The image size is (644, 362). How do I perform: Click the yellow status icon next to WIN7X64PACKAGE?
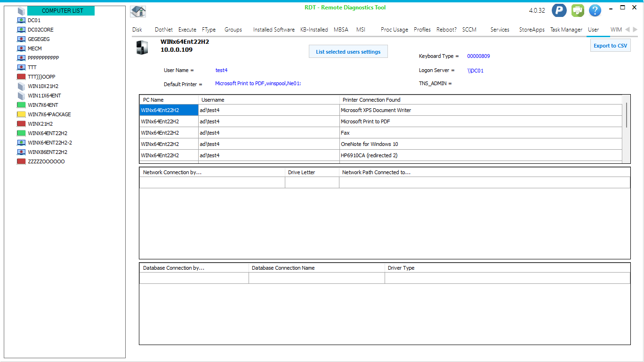21,114
